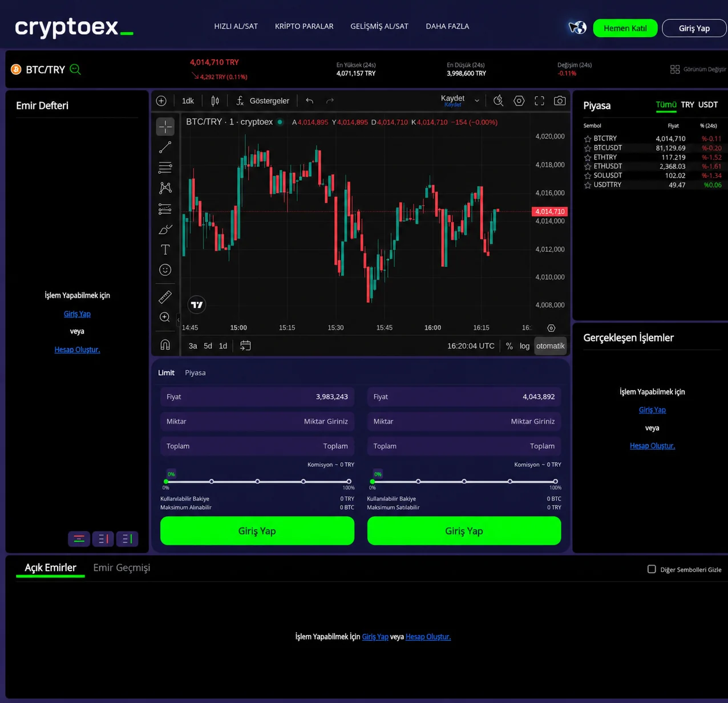Open the 1dk interval dropdown
The image size is (728, 703).
188,101
